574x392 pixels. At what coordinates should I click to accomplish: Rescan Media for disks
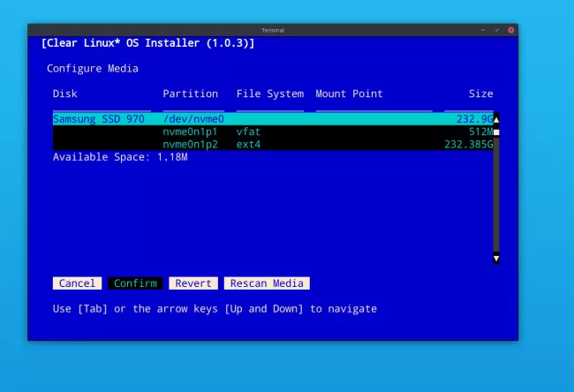267,283
